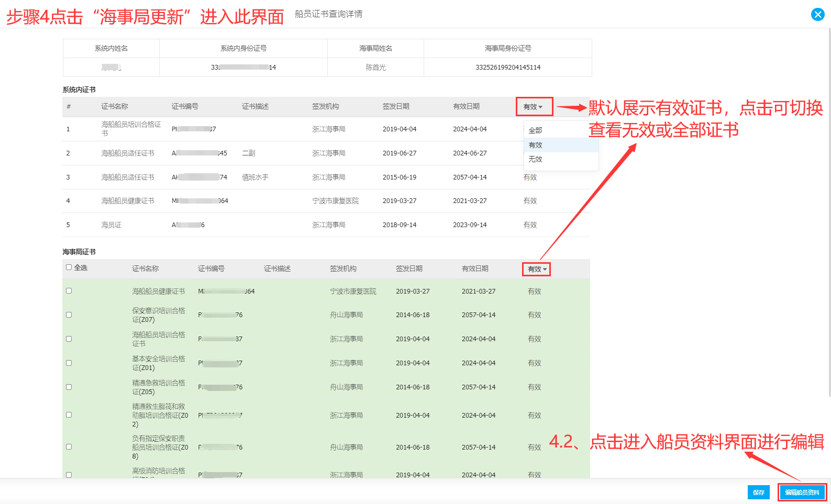
Task: Click the 海事局身份证号 column header
Action: (508, 48)
